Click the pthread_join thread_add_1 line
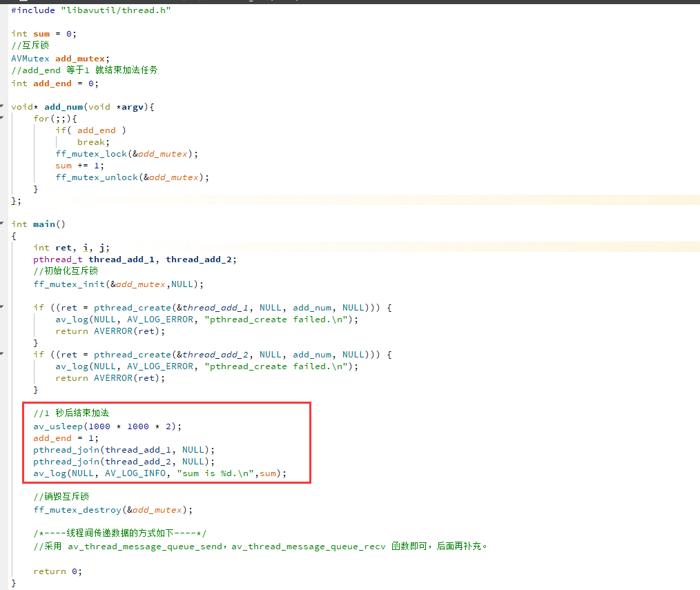 (x=124, y=450)
